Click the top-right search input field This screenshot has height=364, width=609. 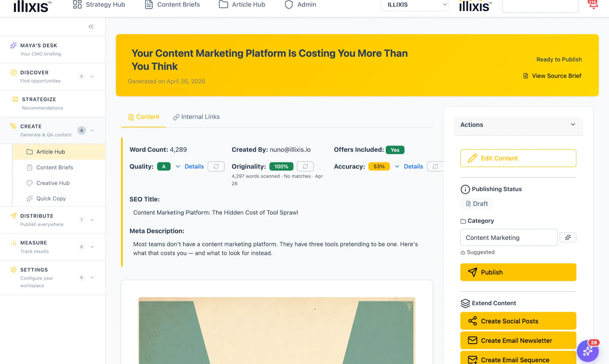coord(540,5)
